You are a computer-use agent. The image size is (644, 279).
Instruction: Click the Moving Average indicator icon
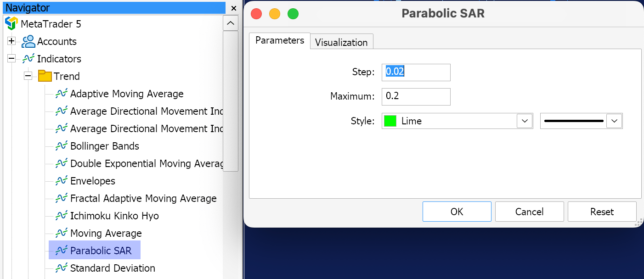pos(62,233)
